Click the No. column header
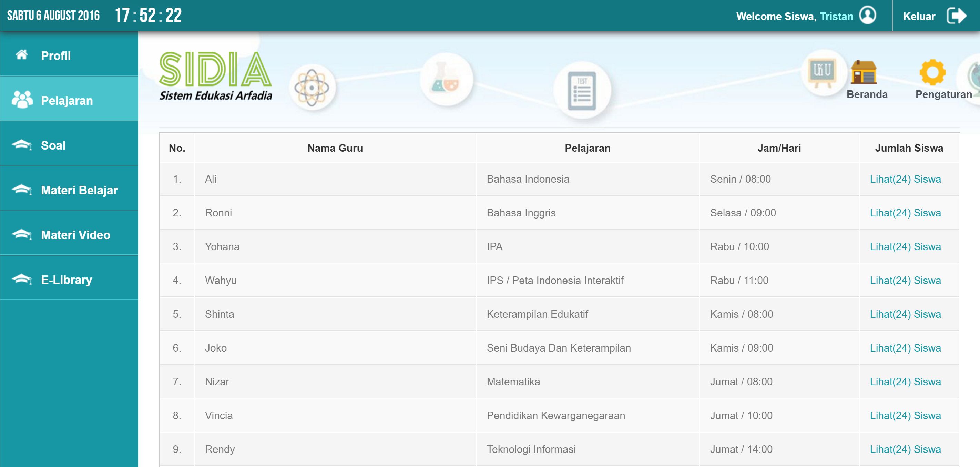 (x=177, y=148)
